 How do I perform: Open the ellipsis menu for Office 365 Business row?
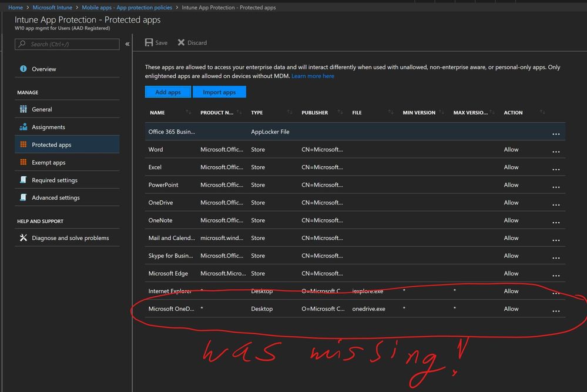(x=556, y=134)
